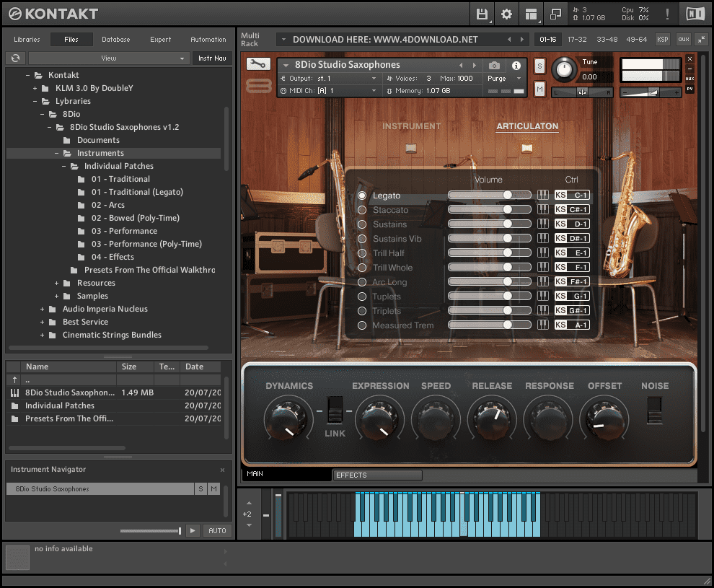Click the save/load disk icon
Viewport: 714px width, 588px height.
[482, 14]
